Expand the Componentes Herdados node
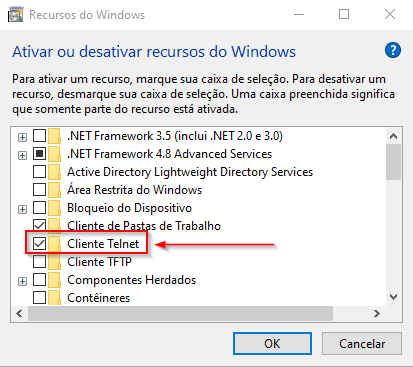 22,281
